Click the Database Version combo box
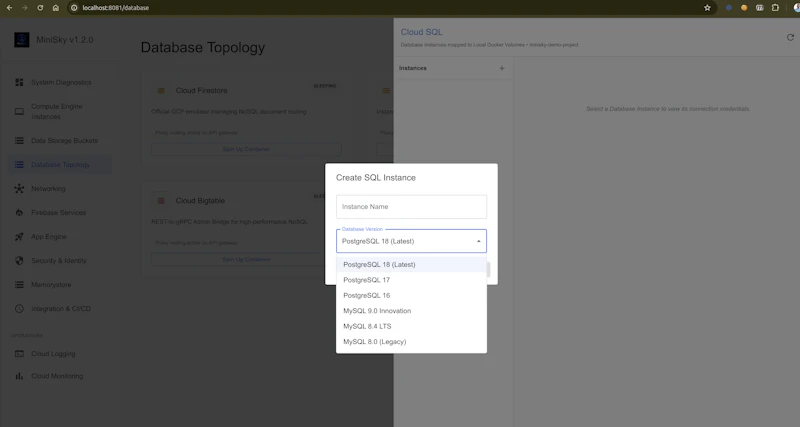This screenshot has height=427, width=800. click(x=411, y=241)
